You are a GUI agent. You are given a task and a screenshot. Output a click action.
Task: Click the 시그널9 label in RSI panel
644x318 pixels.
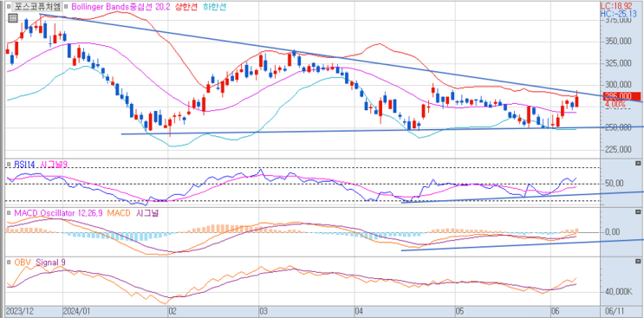[54, 164]
